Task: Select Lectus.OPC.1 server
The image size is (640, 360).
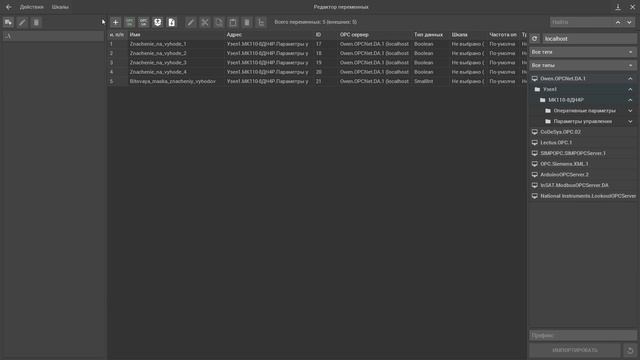Action: pyautogui.click(x=582, y=142)
